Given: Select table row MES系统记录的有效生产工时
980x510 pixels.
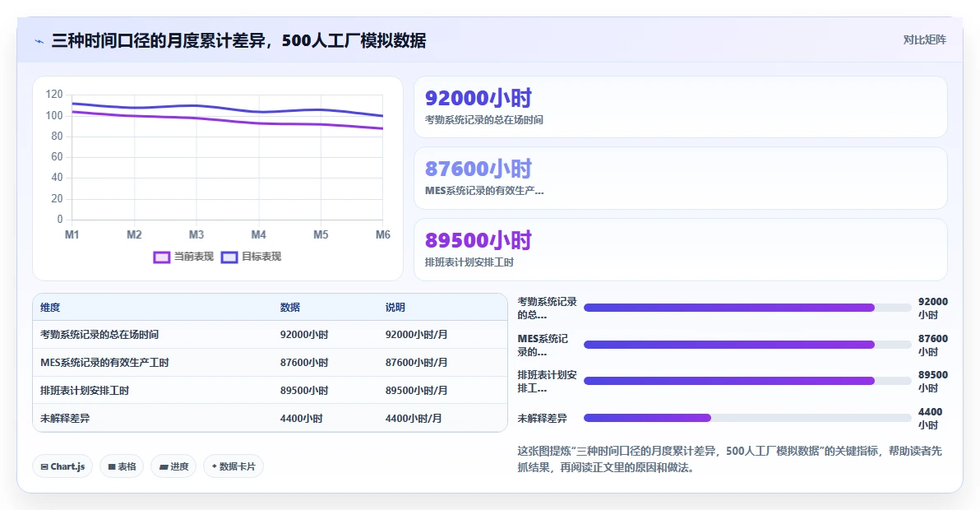Looking at the screenshot, I should click(270, 363).
